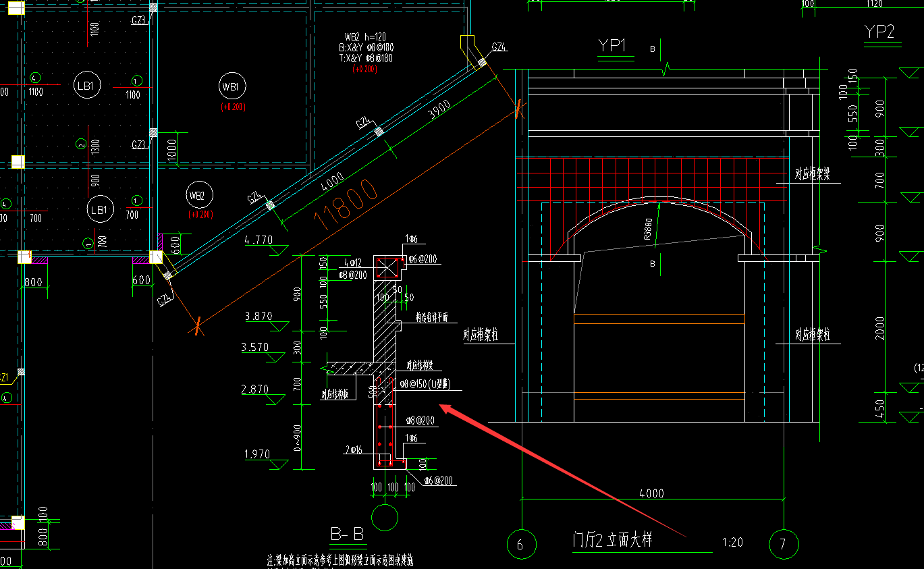This screenshot has width=924, height=569.
Task: Pick the 4.770 elevation mark
Action: click(x=259, y=240)
